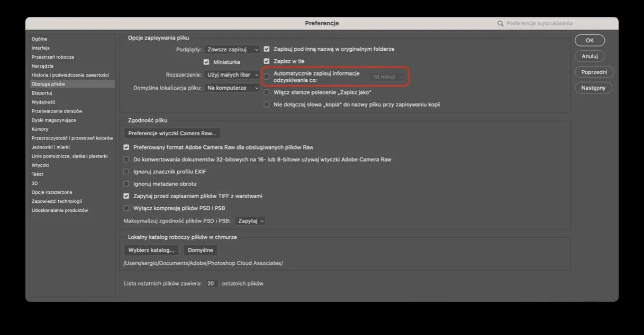Check Wyłącz kompresję plików PSD i PSB
The height and width of the screenshot is (335, 644).
click(x=126, y=208)
